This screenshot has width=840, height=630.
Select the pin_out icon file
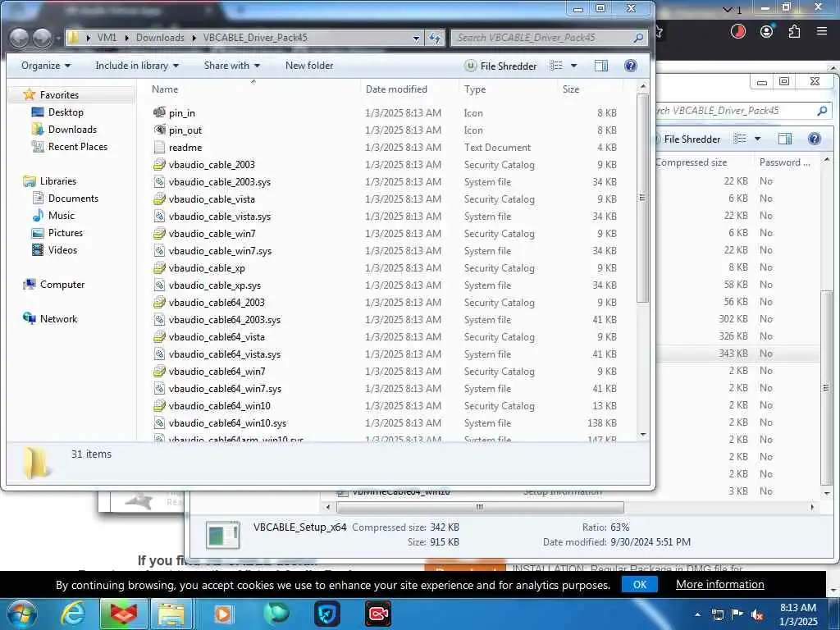click(185, 130)
